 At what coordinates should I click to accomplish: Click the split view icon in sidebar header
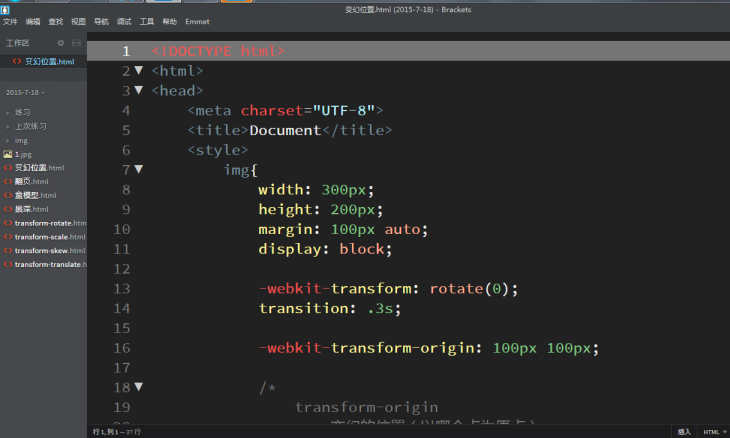click(x=76, y=43)
